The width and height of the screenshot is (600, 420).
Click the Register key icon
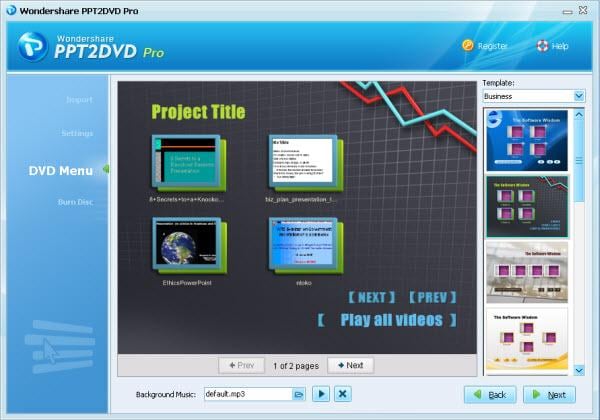(468, 46)
